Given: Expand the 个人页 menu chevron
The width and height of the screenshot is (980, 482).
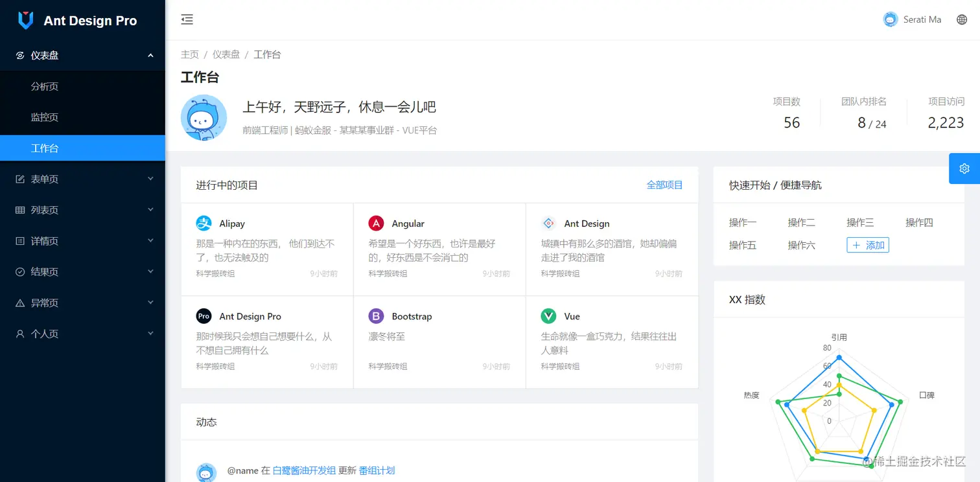Looking at the screenshot, I should (150, 334).
